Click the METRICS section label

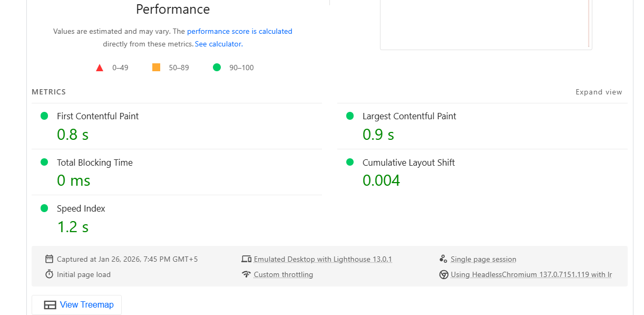[48, 91]
